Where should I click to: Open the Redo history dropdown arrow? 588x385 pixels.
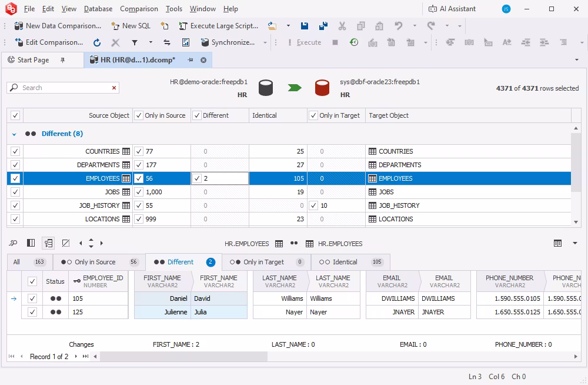[447, 26]
